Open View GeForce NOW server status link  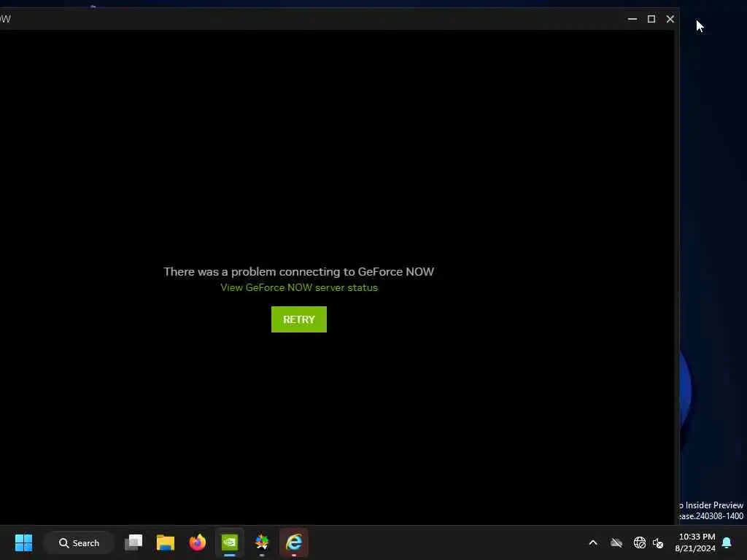pyautogui.click(x=298, y=287)
